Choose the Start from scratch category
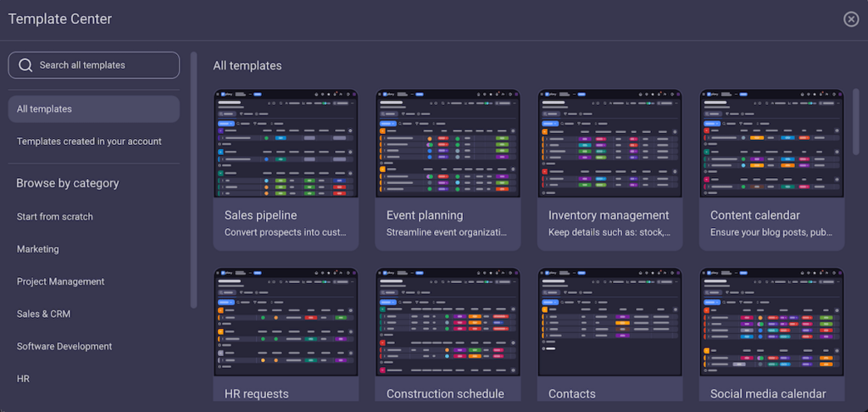This screenshot has height=412, width=868. pyautogui.click(x=55, y=217)
